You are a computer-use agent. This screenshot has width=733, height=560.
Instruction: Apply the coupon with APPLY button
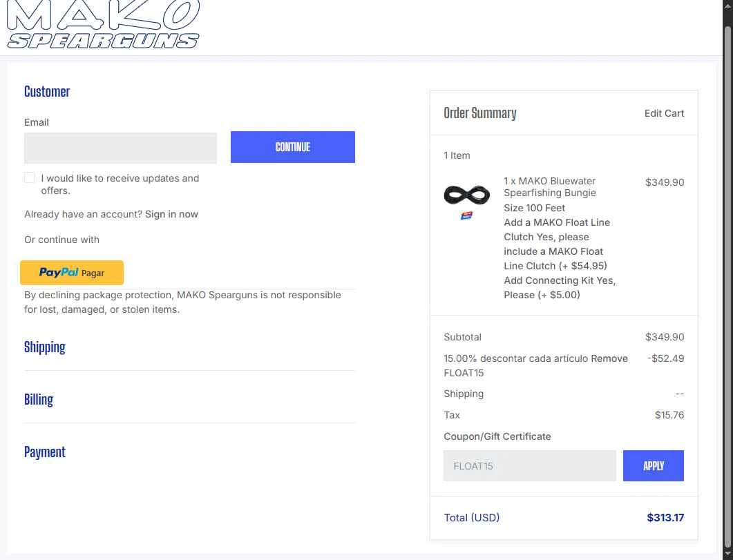(x=653, y=465)
